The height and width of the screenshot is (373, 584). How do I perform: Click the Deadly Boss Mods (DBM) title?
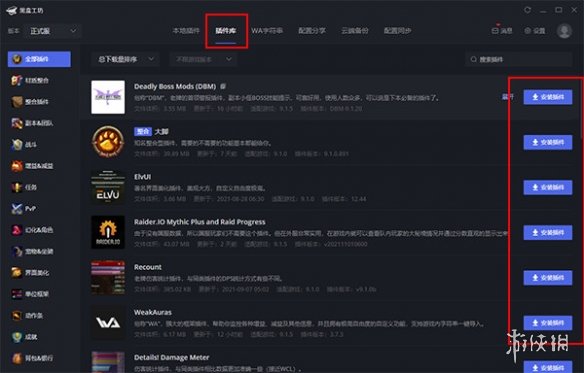tap(175, 86)
